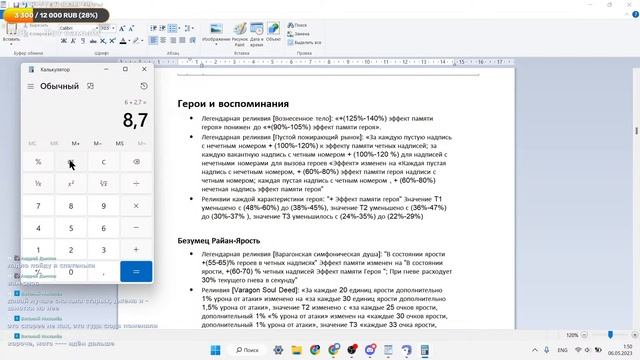Viewport: 640px width, 360px height.
Task: Click the Calculator backspace key
Action: tap(136, 162)
